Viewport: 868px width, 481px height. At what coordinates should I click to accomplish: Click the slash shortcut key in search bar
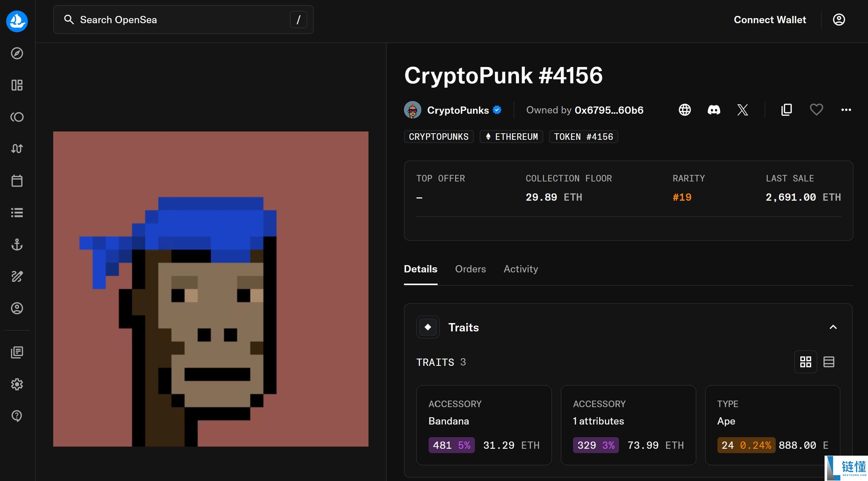coord(299,20)
